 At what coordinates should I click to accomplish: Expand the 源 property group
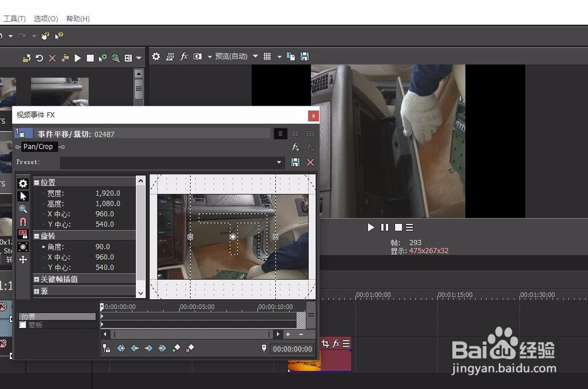click(x=36, y=291)
